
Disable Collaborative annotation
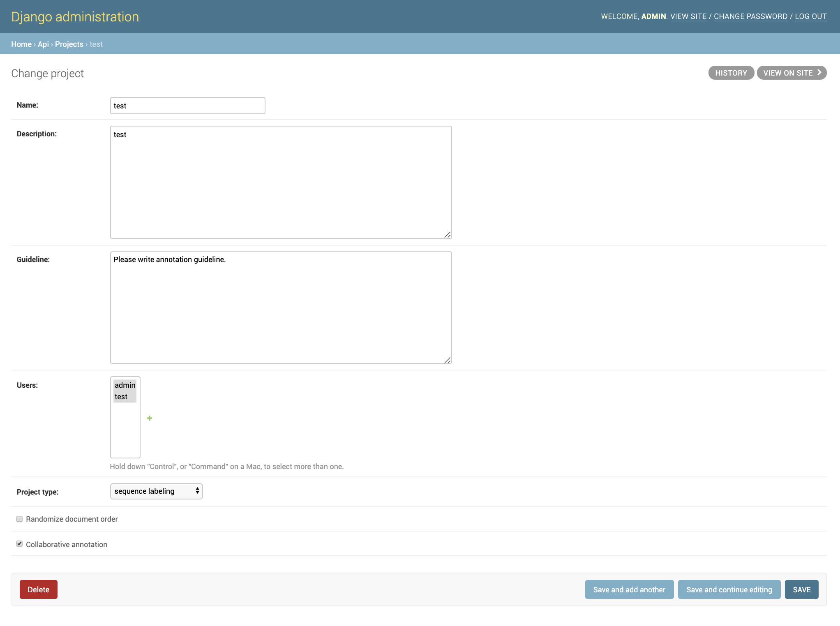point(19,544)
